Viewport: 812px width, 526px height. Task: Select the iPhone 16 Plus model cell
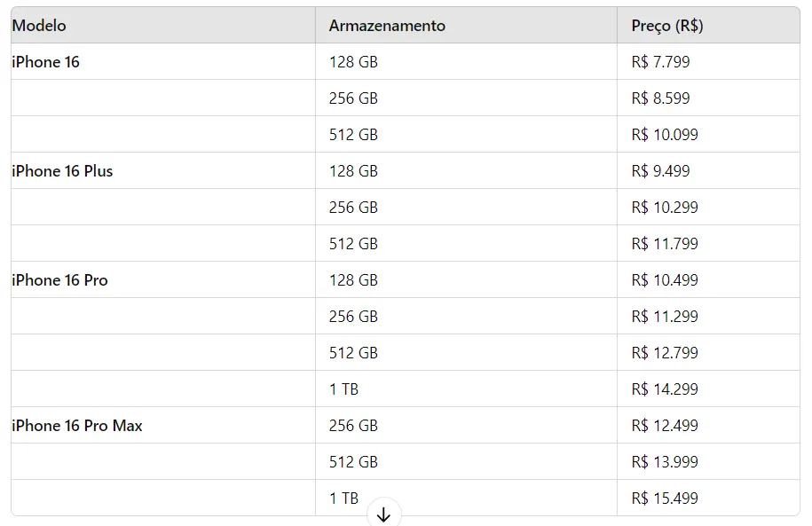(x=163, y=171)
